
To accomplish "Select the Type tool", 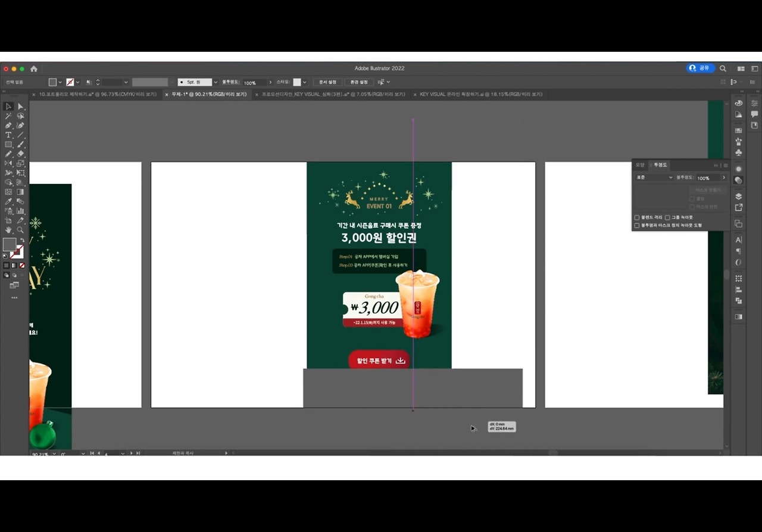I will tap(8, 135).
